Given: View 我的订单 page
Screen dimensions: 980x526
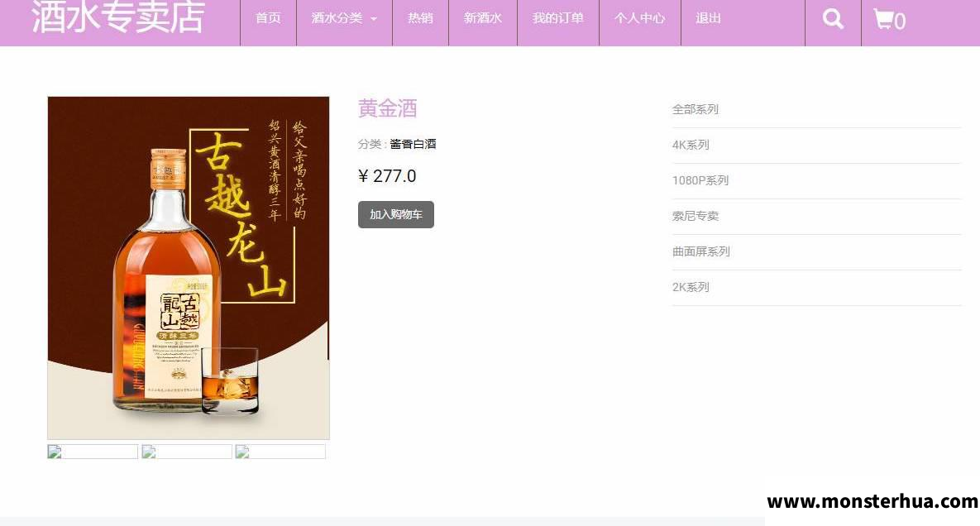Looking at the screenshot, I should pyautogui.click(x=557, y=18).
